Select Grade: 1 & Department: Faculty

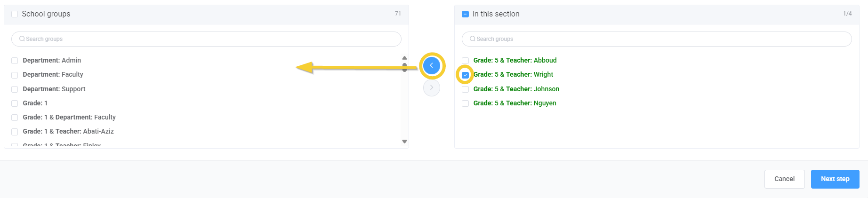point(15,118)
